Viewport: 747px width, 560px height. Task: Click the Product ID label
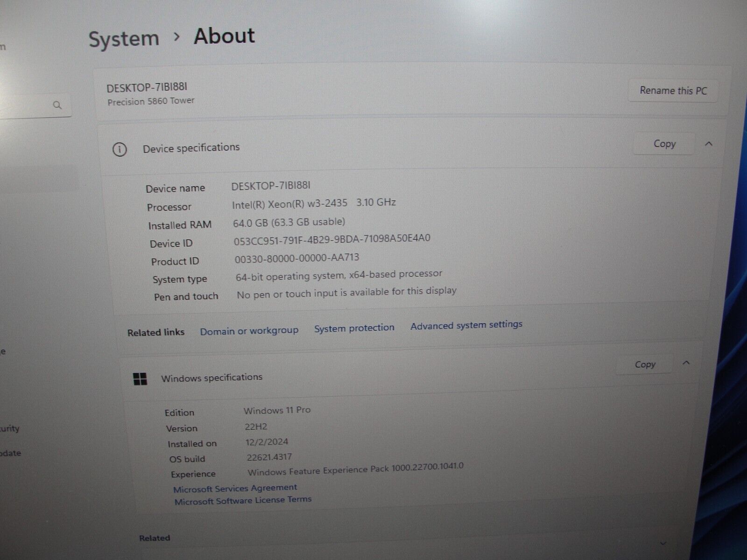(x=175, y=262)
